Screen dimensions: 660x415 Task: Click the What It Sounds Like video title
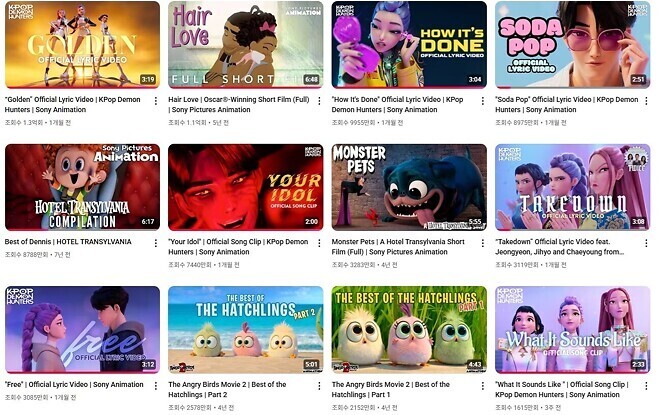coord(562,390)
